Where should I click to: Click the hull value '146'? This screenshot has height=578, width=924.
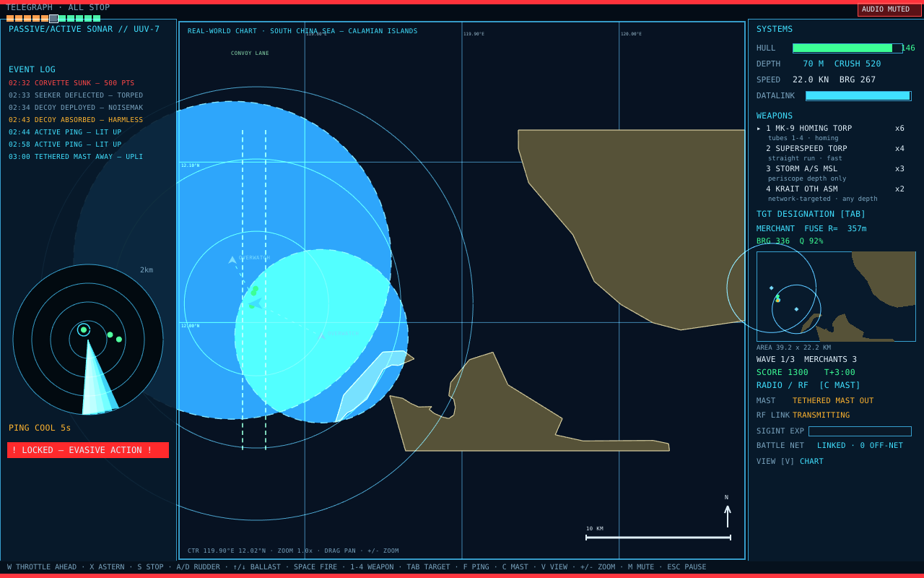point(908,48)
